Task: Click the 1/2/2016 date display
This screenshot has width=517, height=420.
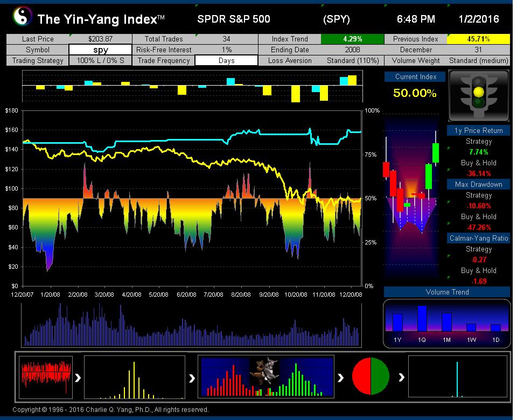Action: click(x=479, y=19)
